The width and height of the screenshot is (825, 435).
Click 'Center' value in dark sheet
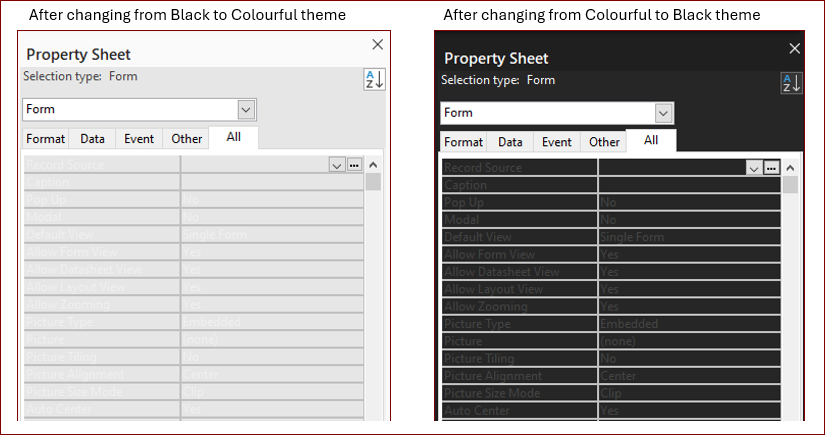618,376
